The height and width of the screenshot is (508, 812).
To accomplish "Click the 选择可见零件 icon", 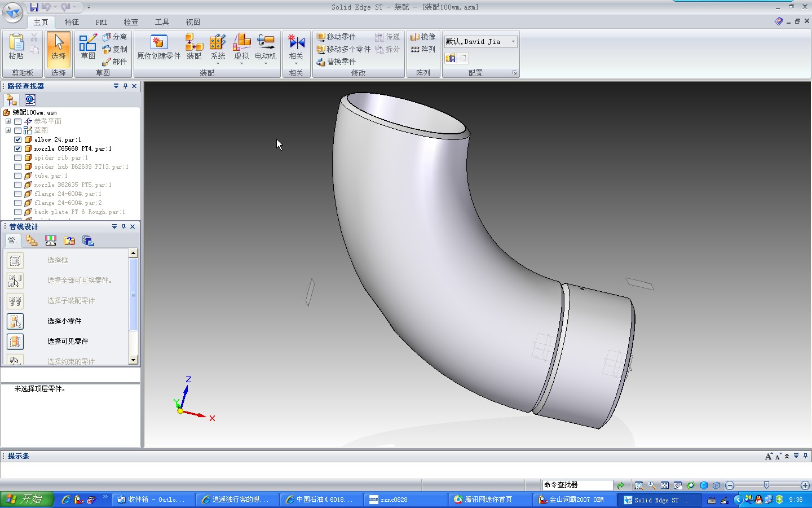I will (x=15, y=341).
